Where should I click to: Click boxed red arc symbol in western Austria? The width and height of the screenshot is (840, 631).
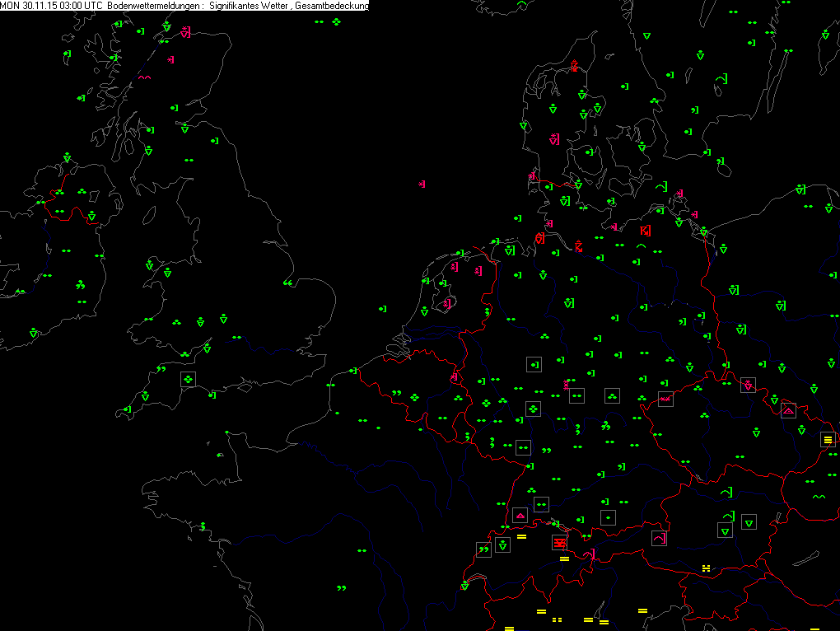(x=659, y=539)
